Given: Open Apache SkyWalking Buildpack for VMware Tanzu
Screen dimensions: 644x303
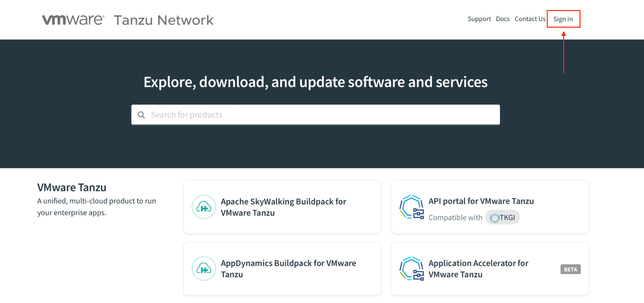Looking at the screenshot, I should (x=283, y=207).
